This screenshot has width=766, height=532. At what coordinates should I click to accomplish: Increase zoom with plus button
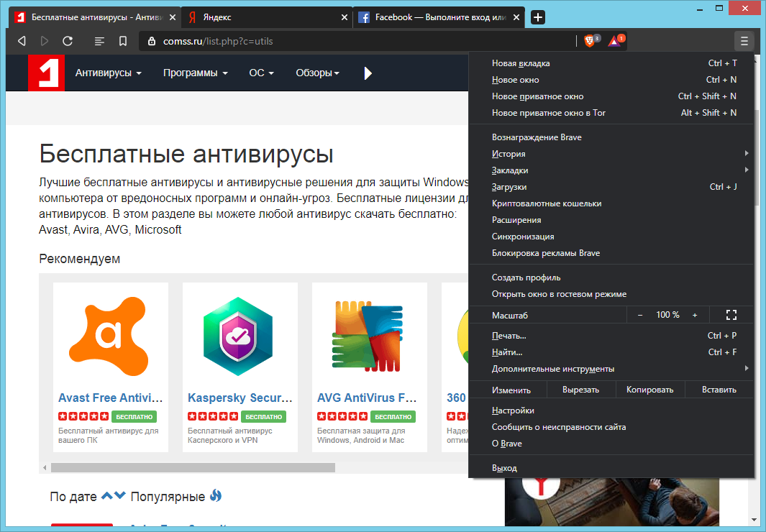[x=695, y=316]
